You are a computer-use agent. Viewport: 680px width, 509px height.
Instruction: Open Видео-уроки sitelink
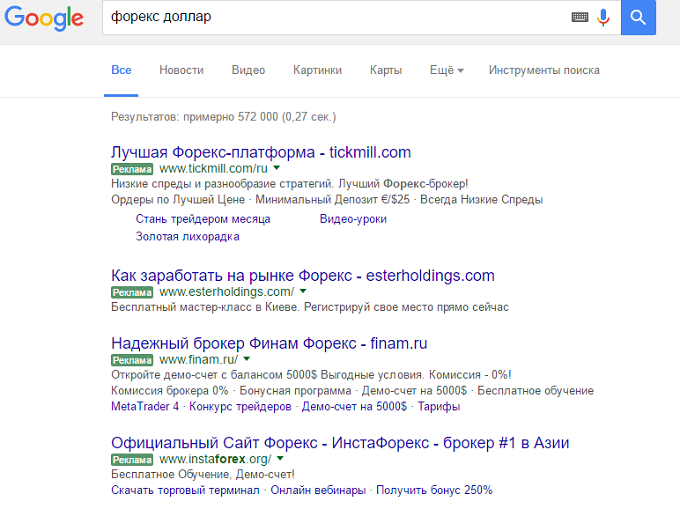[353, 219]
